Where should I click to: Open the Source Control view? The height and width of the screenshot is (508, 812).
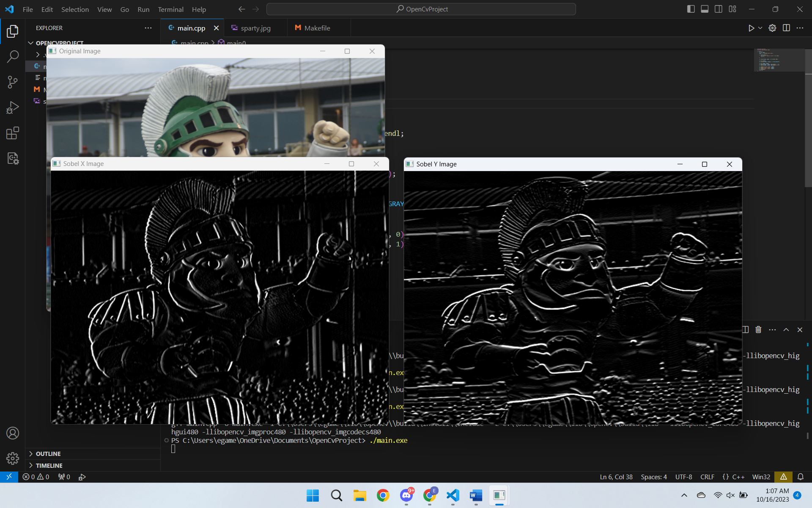pyautogui.click(x=13, y=82)
